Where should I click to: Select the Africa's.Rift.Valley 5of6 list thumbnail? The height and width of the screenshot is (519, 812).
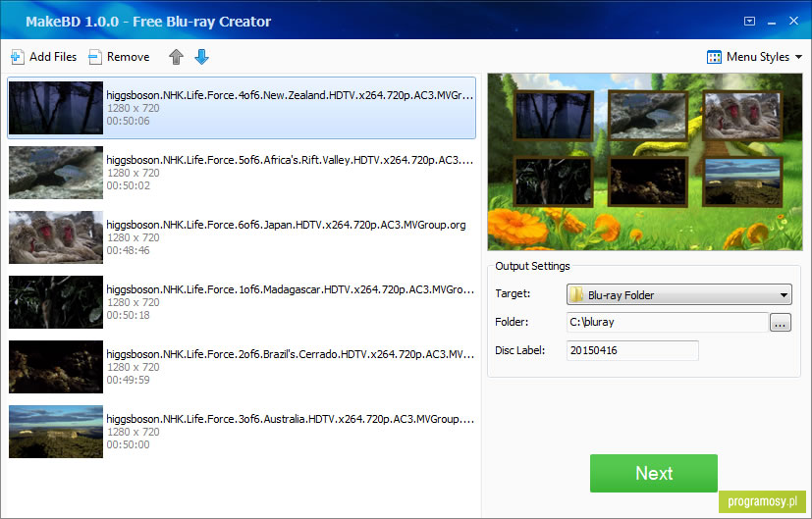click(56, 173)
